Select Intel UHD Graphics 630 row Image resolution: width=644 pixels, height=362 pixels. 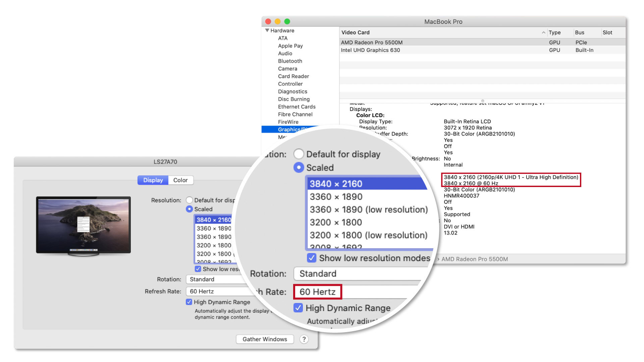[x=370, y=50]
